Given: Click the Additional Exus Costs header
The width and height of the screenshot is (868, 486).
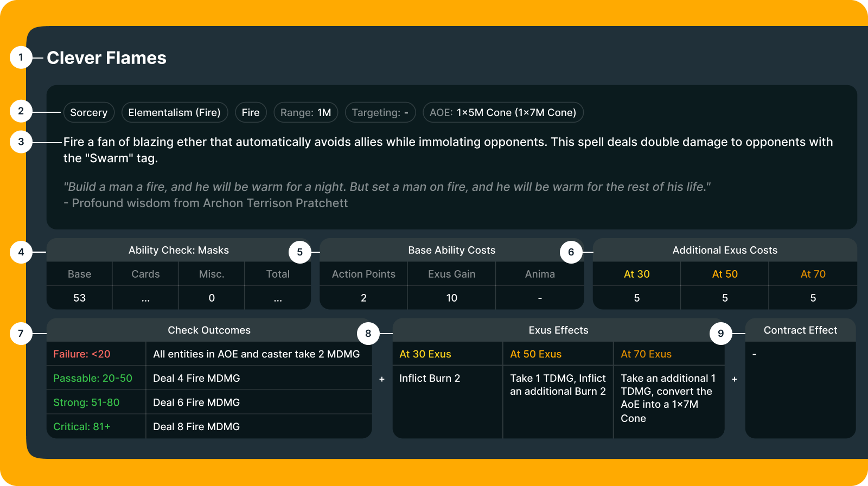Looking at the screenshot, I should (725, 250).
